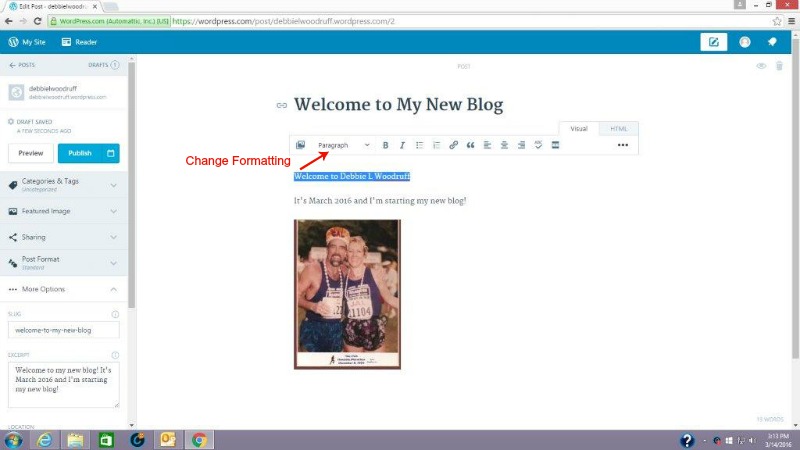Open My Site menu
This screenshot has height=450, width=800.
pyautogui.click(x=27, y=42)
